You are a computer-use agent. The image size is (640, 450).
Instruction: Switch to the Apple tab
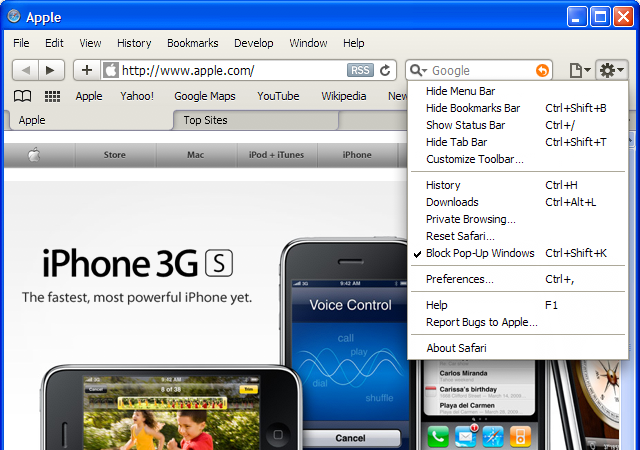click(x=90, y=120)
